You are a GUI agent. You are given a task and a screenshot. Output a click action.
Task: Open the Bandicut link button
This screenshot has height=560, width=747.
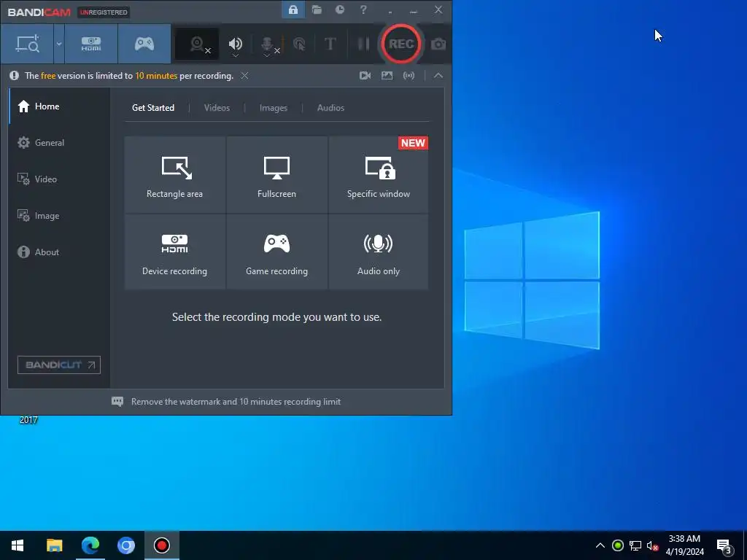tap(59, 365)
